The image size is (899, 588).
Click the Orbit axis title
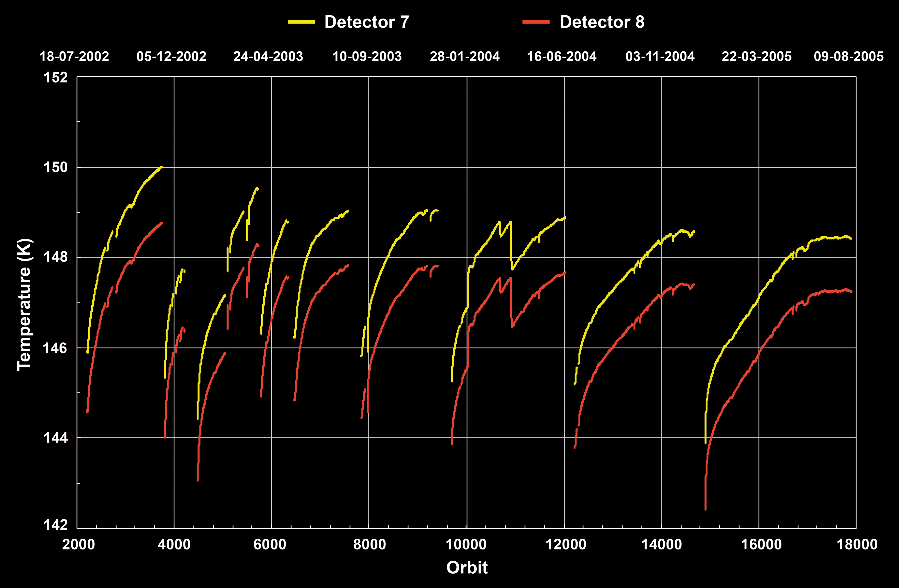467,568
